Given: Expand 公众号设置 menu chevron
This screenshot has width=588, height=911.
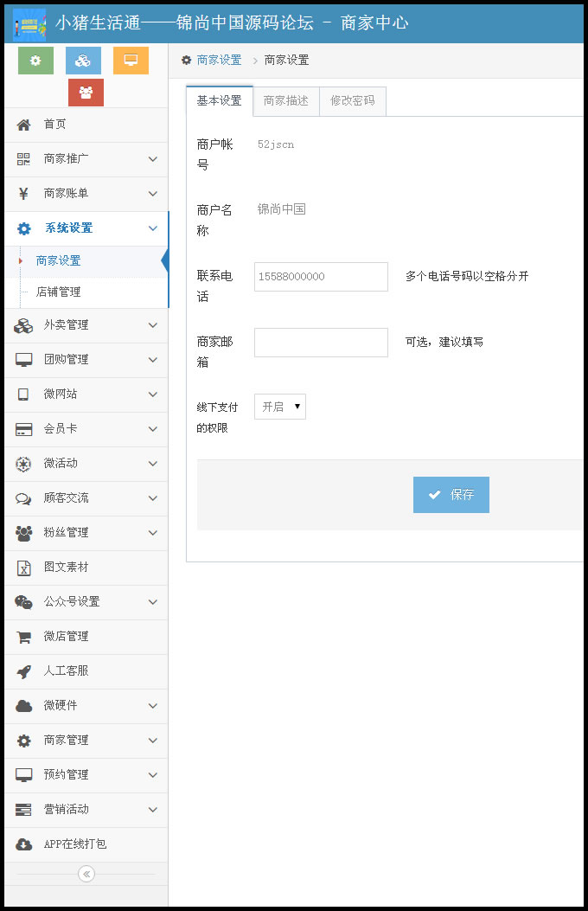Looking at the screenshot, I should point(153,602).
